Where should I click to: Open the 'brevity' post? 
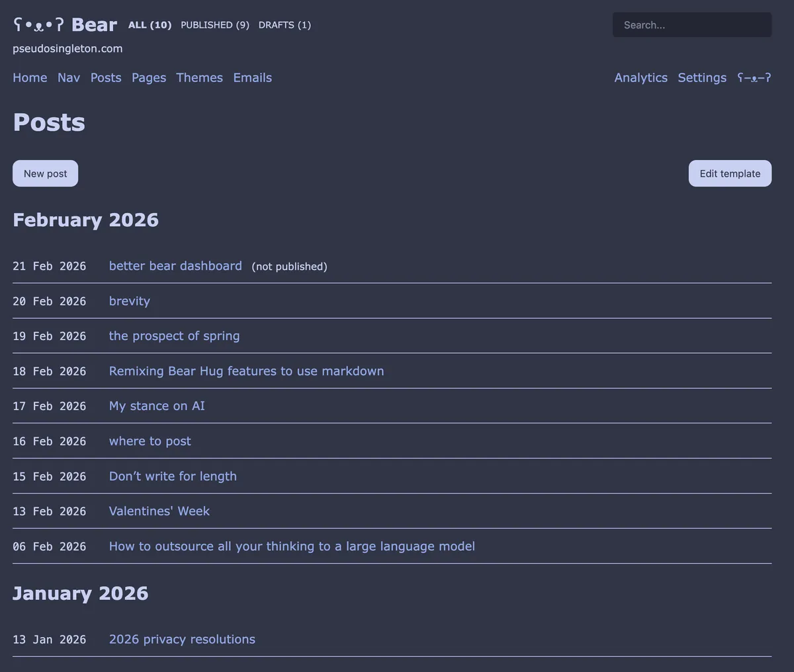pos(130,301)
